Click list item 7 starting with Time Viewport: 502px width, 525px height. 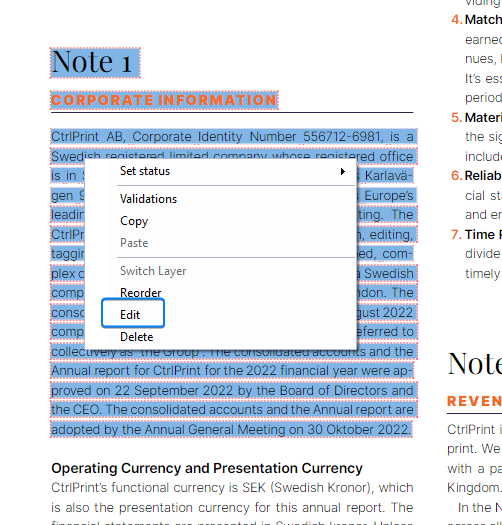[476, 234]
